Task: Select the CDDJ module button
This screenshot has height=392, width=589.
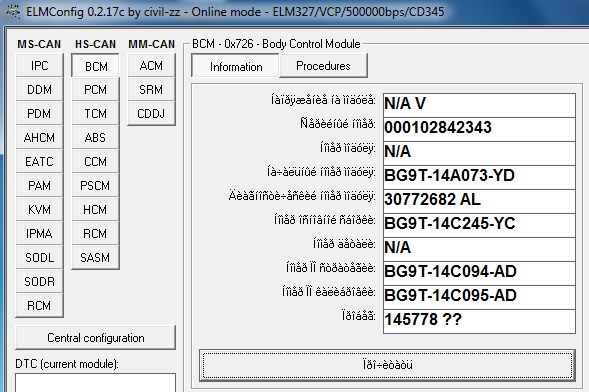Action: point(151,114)
